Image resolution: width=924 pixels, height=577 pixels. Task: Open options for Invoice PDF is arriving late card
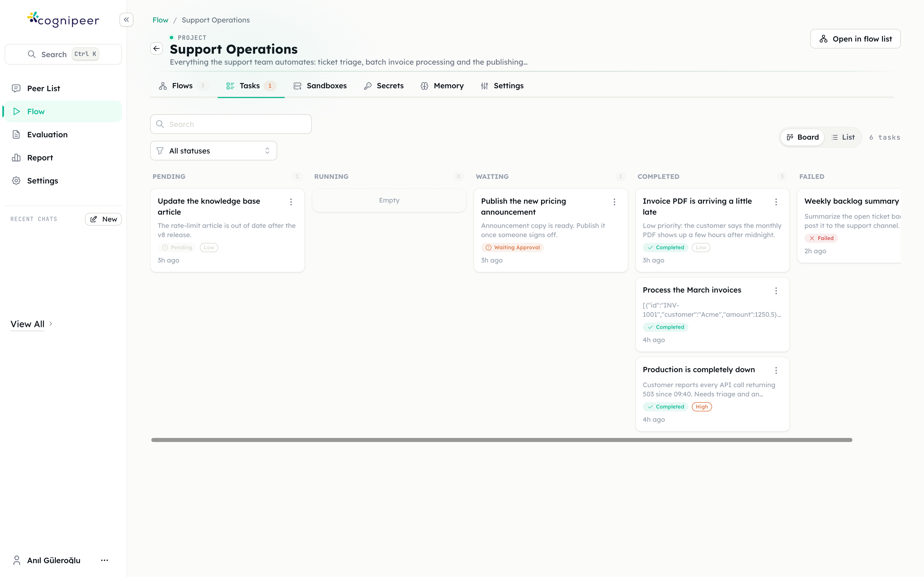776,202
